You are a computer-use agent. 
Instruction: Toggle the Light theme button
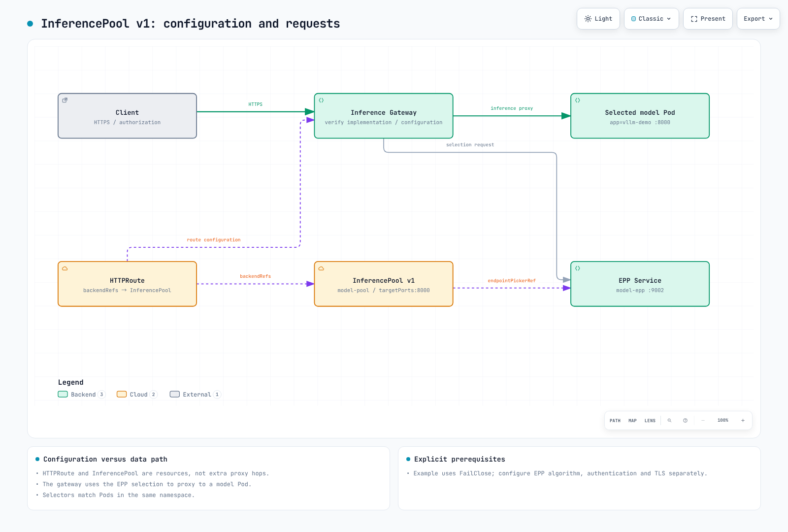[x=598, y=19]
